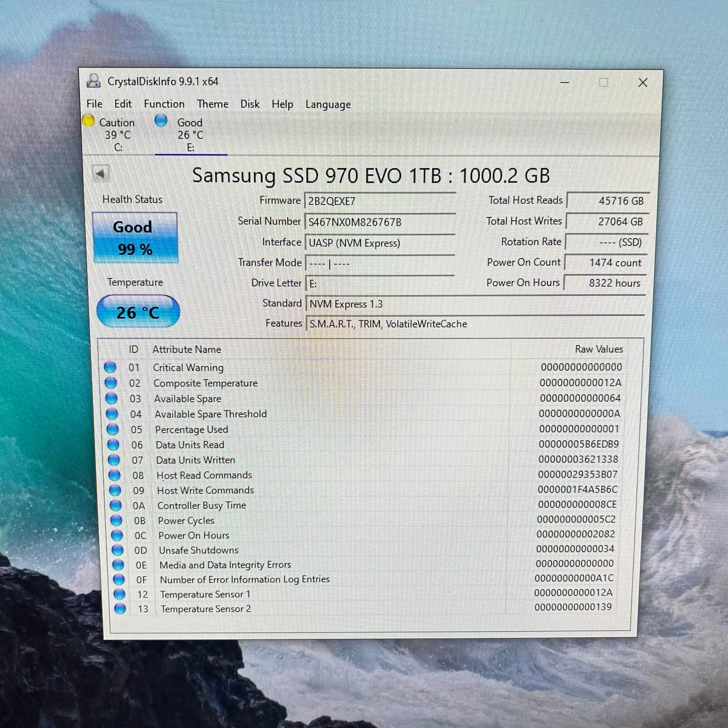This screenshot has height=728, width=728.
Task: Select the Good 26 °C E: disk tab
Action: click(190, 134)
